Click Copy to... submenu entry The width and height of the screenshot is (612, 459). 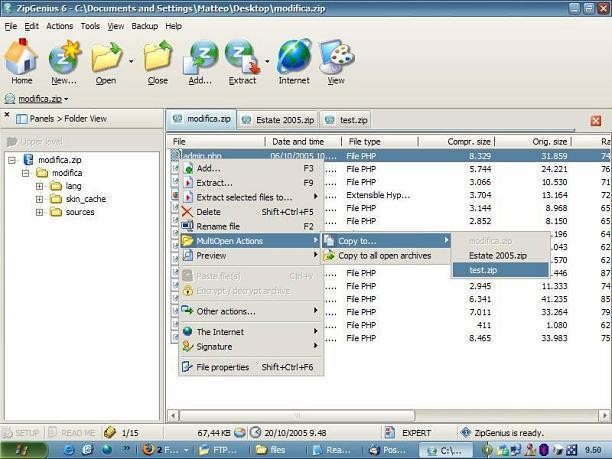tap(386, 241)
